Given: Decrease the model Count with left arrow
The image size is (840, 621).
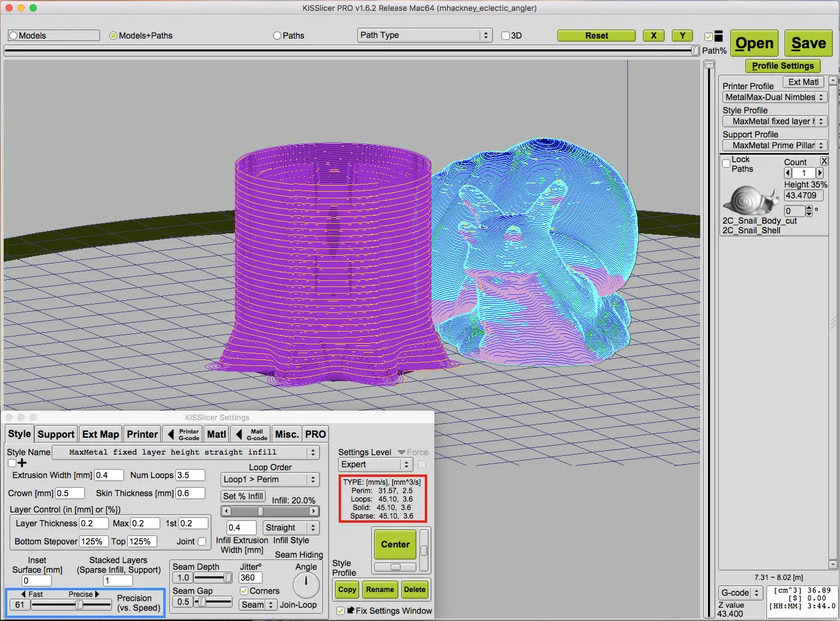Looking at the screenshot, I should tap(788, 173).
